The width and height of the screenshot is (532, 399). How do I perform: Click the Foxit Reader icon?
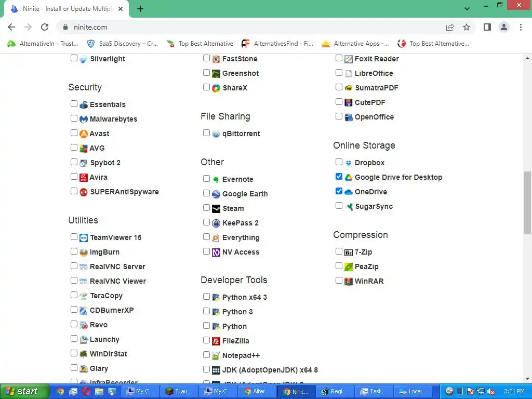point(349,59)
